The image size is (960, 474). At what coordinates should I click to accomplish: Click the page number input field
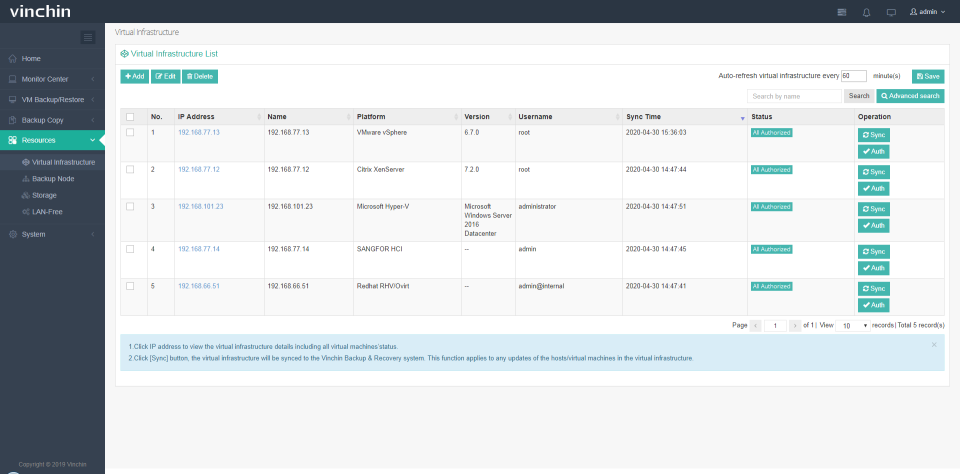point(775,326)
